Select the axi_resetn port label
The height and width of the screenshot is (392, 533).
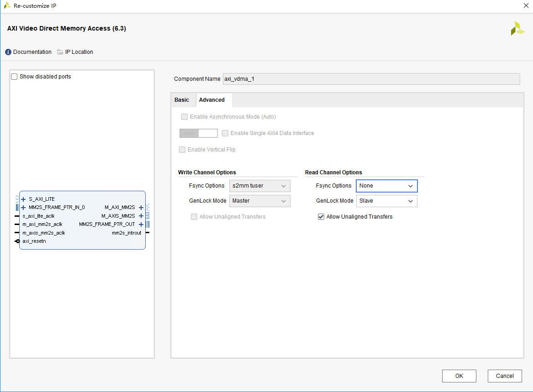(34, 241)
